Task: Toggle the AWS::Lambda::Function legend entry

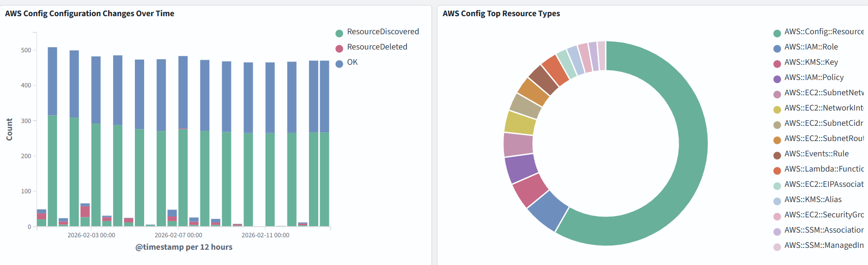Action: 824,169
